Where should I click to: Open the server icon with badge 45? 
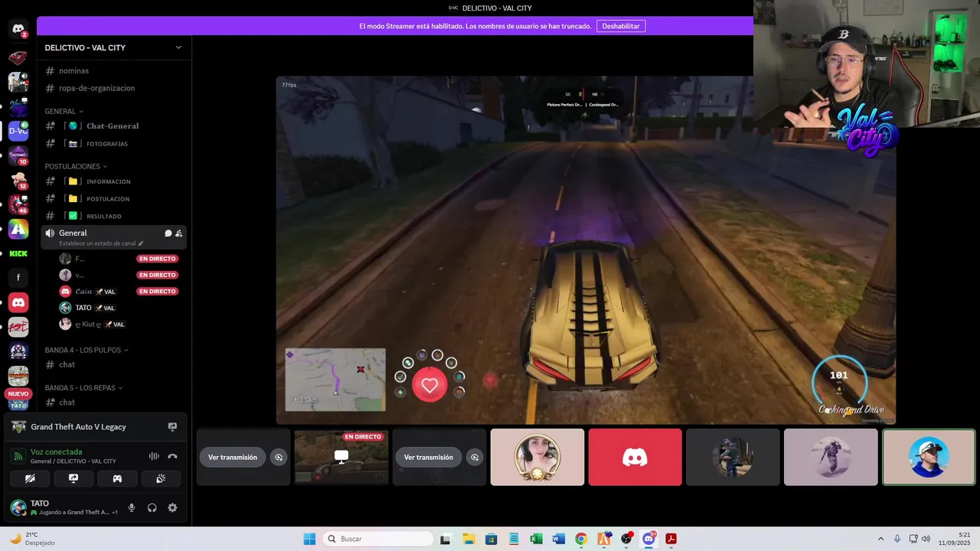[18, 204]
